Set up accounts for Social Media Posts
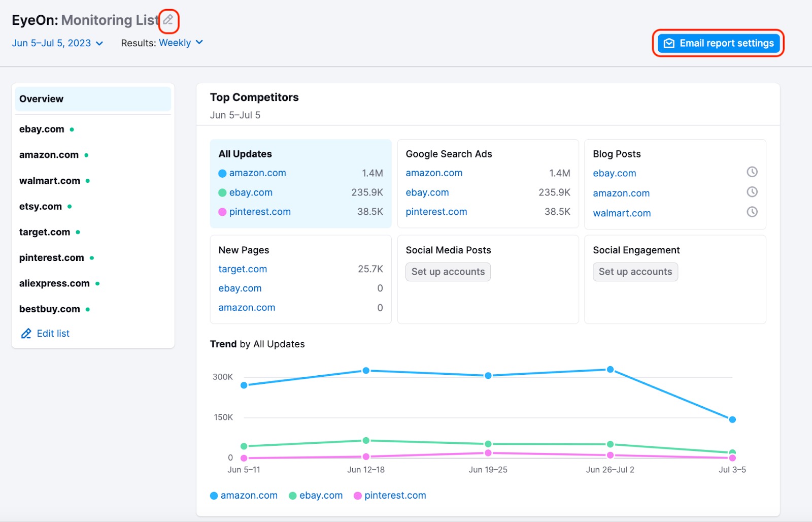812x522 pixels. (x=448, y=271)
